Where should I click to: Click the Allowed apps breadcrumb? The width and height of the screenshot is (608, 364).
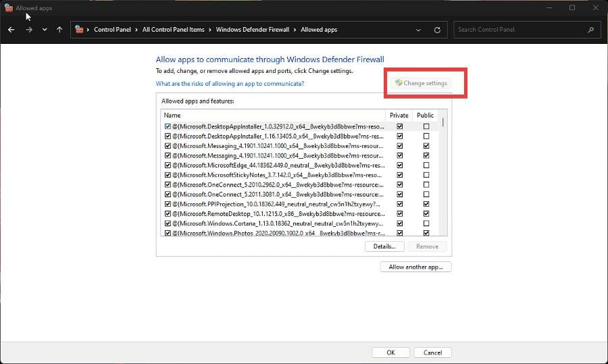click(319, 30)
